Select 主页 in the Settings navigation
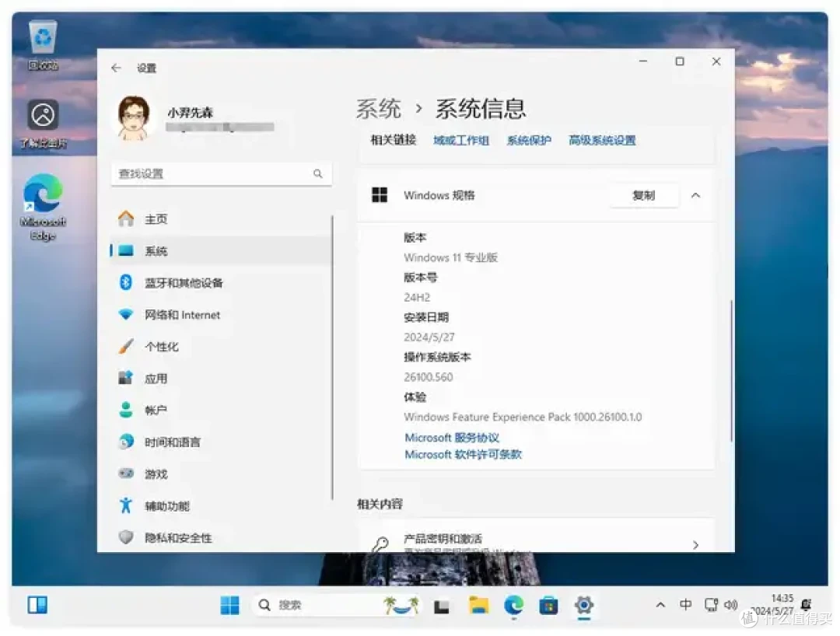Screen dimensions: 840x636 (x=156, y=218)
